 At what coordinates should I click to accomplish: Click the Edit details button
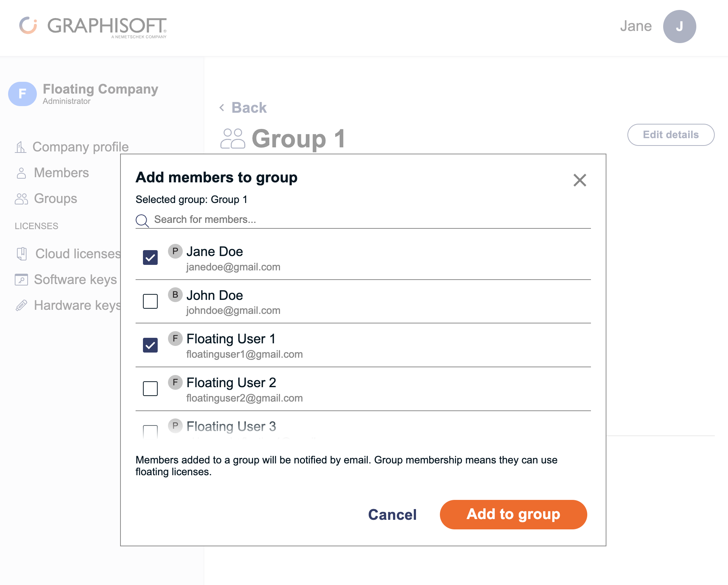pyautogui.click(x=671, y=134)
